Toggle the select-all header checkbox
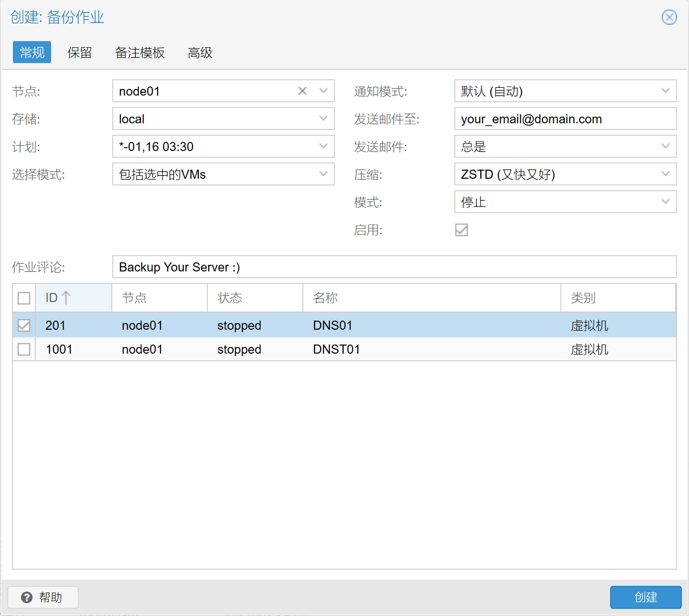Screen dimensions: 689x616 coord(24,298)
